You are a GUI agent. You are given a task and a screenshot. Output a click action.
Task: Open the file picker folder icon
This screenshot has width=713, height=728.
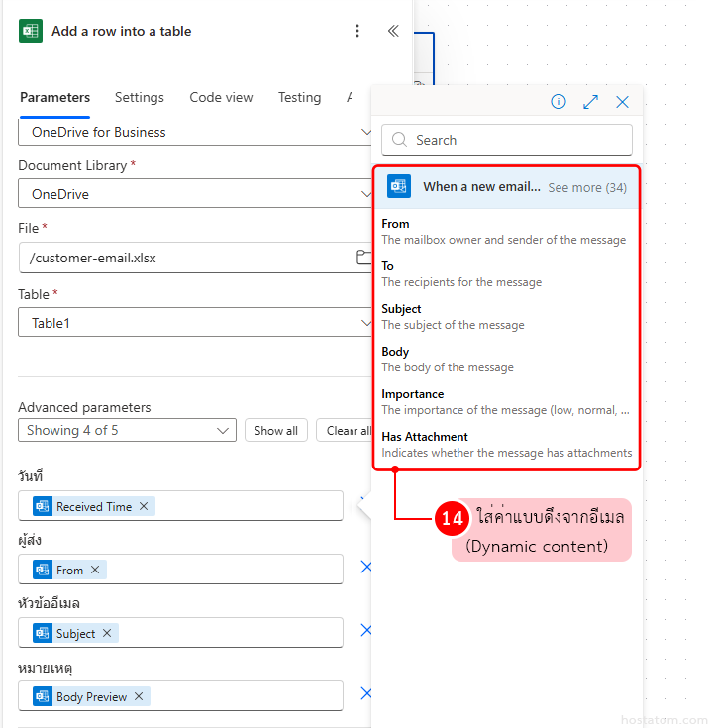[363, 258]
